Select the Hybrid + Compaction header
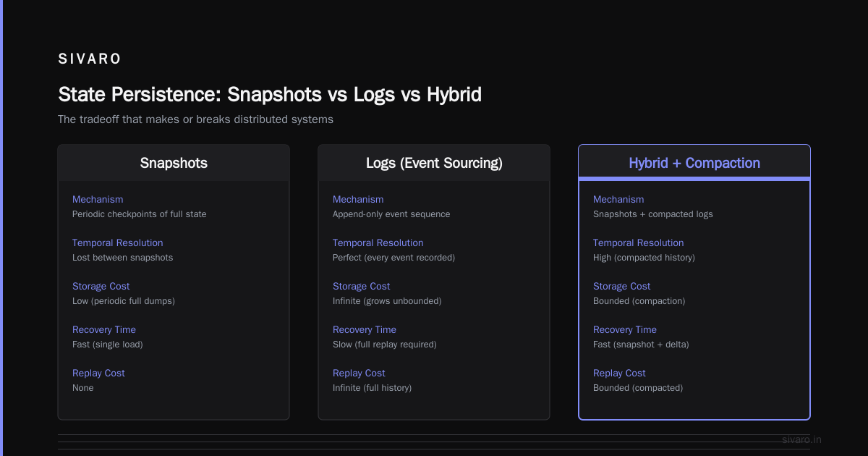Viewport: 868px width, 456px height. 694,163
